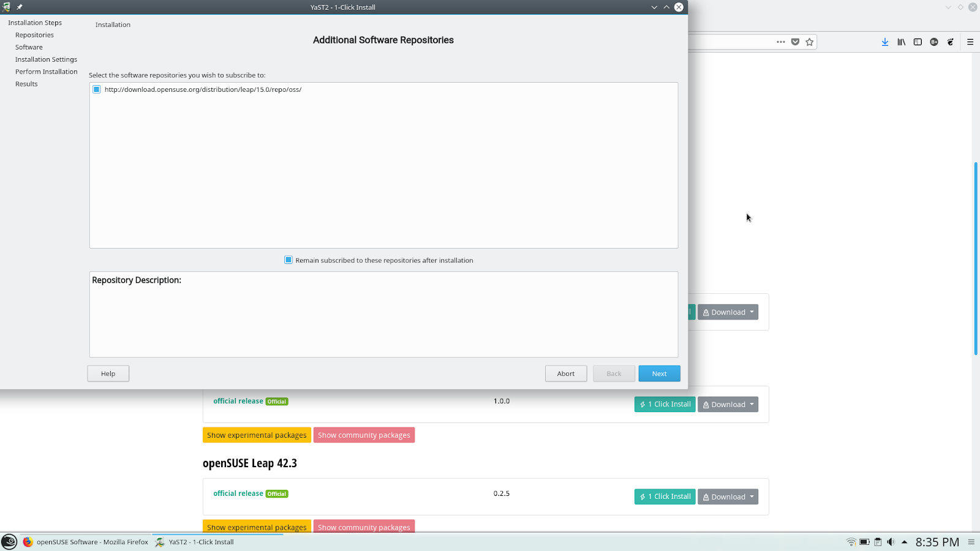
Task: Open the Firefox hamburger menu
Action: (x=970, y=42)
